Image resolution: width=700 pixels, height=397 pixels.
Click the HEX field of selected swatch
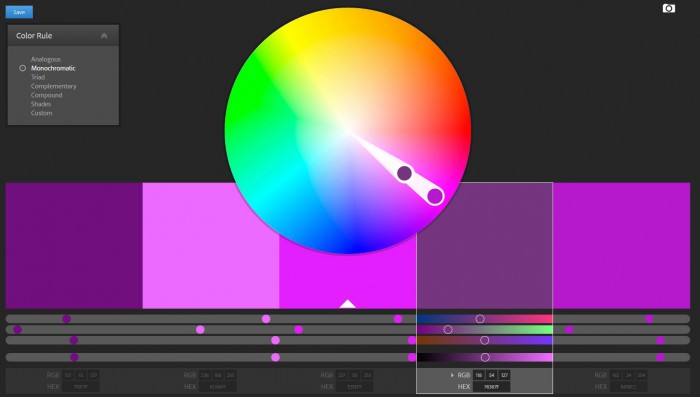click(492, 387)
